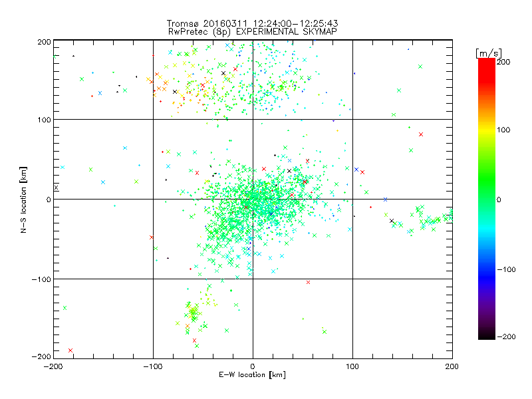Click the colorbar label '200' at top
Screen dimensions: 532x399
point(503,62)
